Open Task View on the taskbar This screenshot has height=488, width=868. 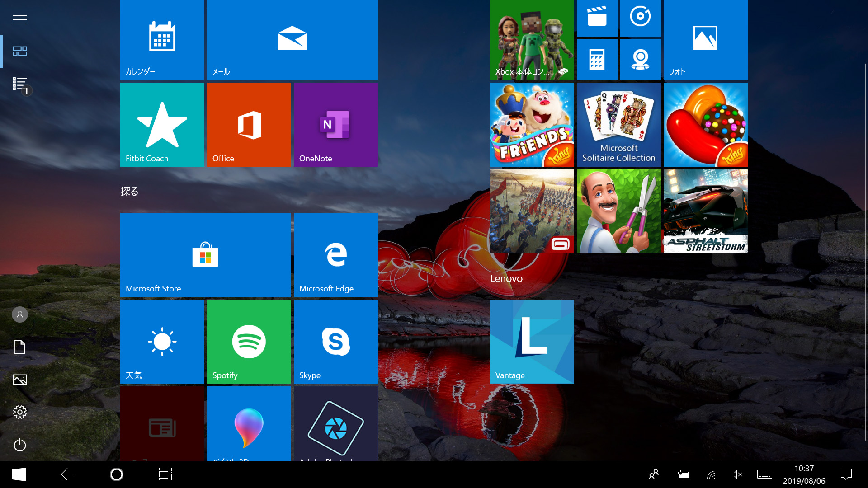165,474
